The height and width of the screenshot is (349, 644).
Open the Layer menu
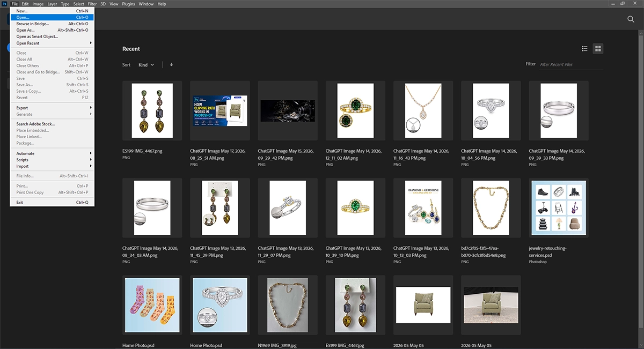[x=52, y=4]
